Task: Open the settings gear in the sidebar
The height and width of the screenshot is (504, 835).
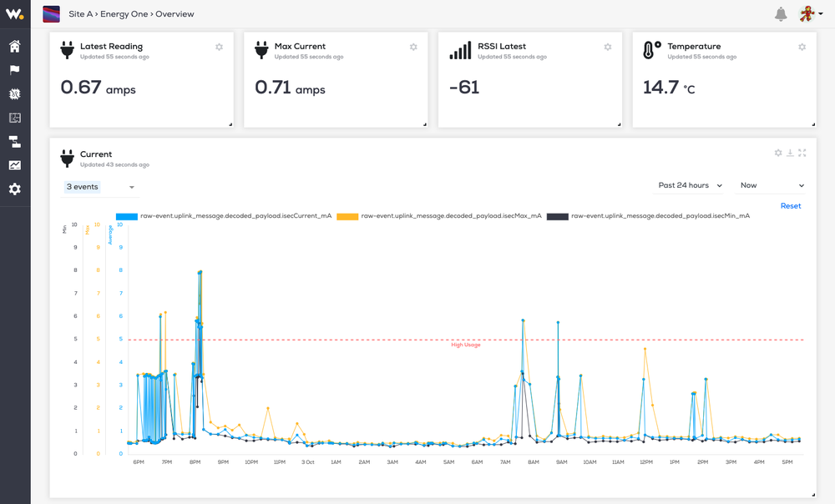Action: click(15, 189)
